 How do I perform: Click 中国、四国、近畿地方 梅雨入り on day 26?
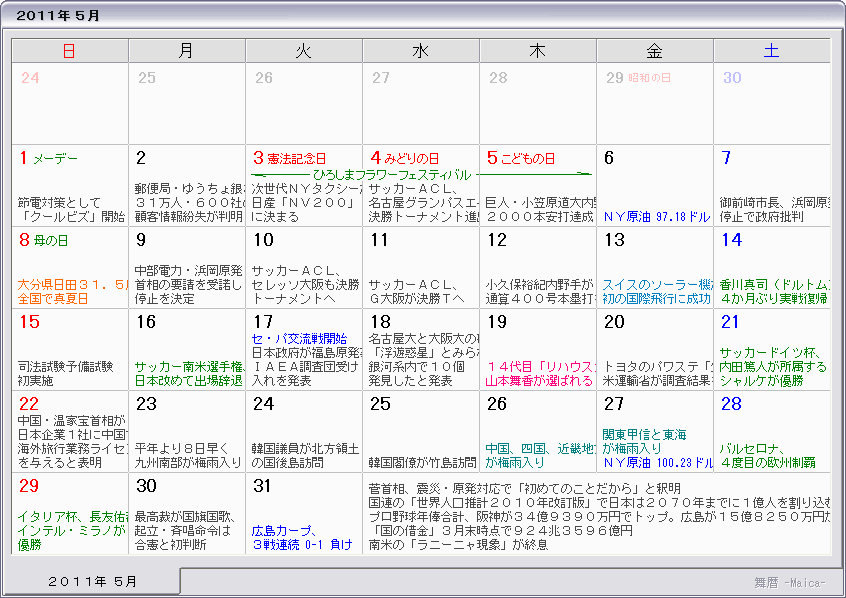(540, 456)
